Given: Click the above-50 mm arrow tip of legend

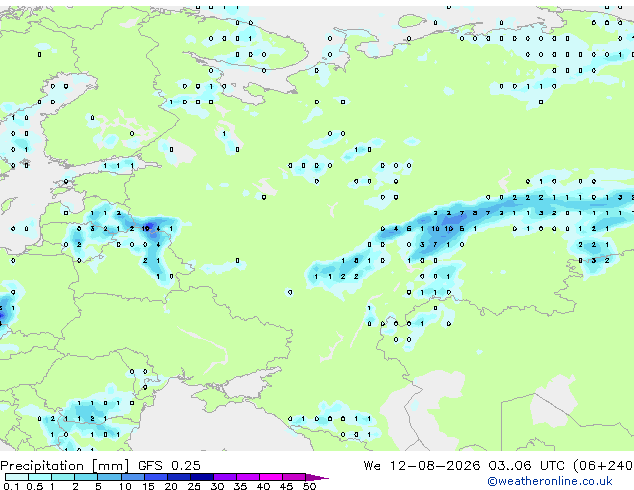Looking at the screenshot, I should point(317,477).
